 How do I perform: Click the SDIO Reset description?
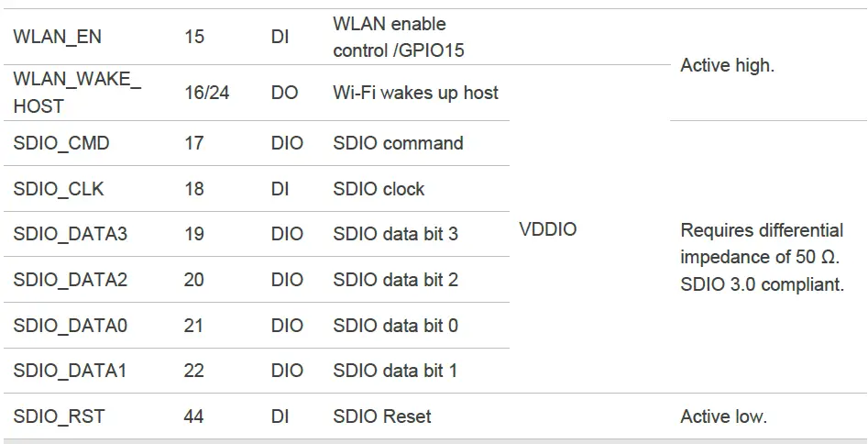point(381,416)
